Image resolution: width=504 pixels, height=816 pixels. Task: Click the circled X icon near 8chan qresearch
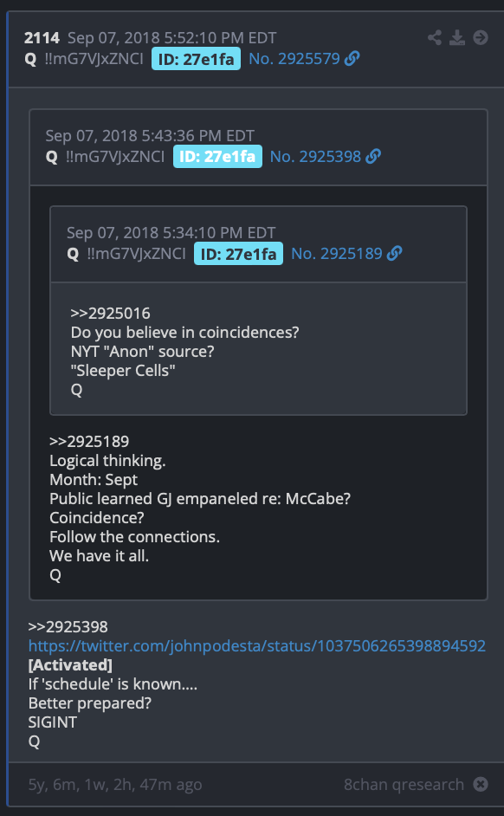coord(481,784)
